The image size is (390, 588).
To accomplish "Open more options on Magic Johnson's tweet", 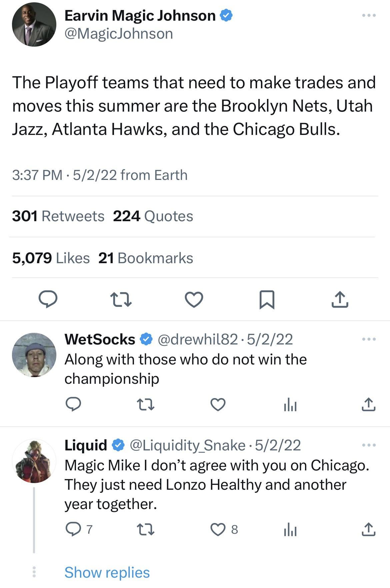I will [x=369, y=15].
